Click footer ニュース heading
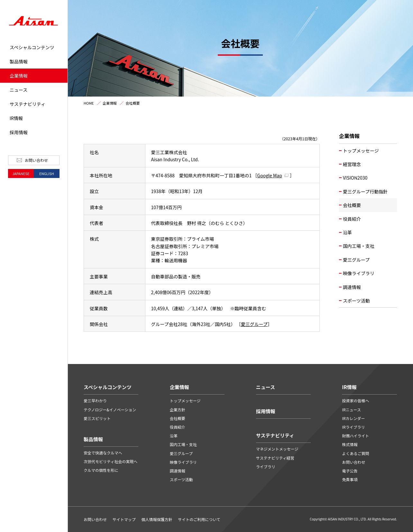The width and height of the screenshot is (413, 532). 265,387
